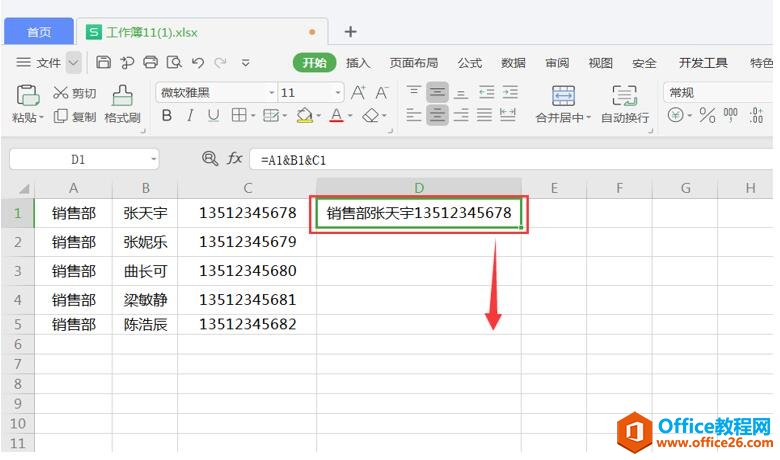
Task: Click the eraser clear icon
Action: 371,116
